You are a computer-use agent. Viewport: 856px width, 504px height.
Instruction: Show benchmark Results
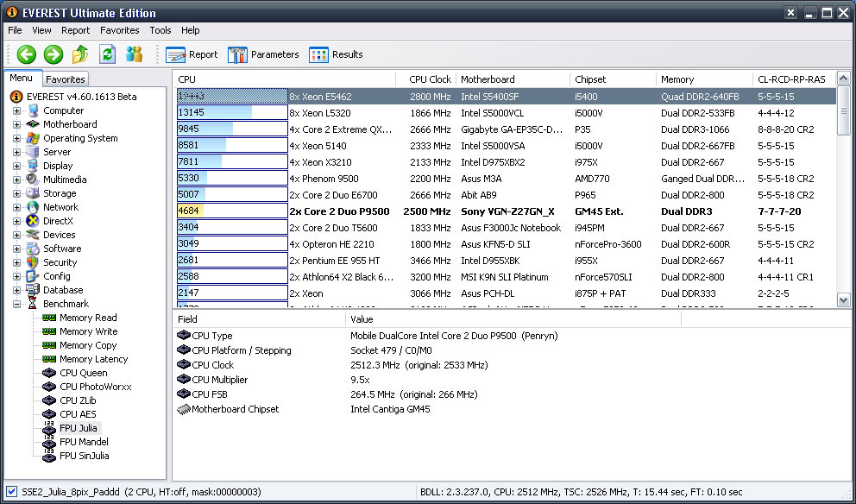(336, 54)
